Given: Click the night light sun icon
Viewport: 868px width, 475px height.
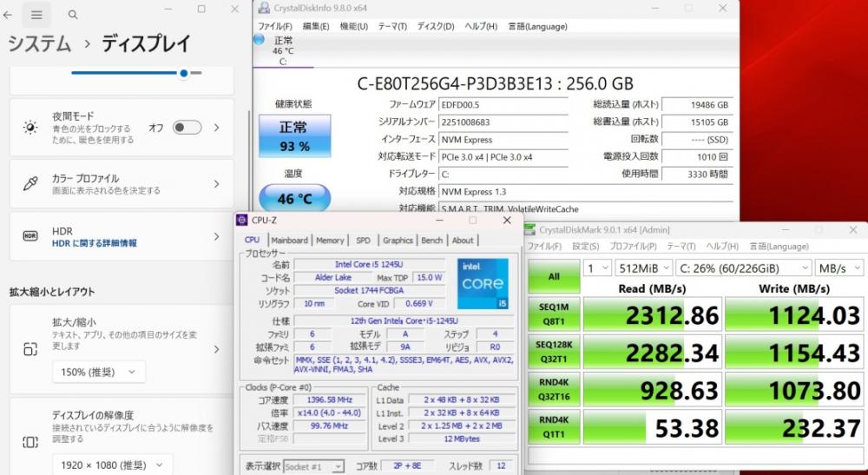Looking at the screenshot, I should (x=30, y=128).
